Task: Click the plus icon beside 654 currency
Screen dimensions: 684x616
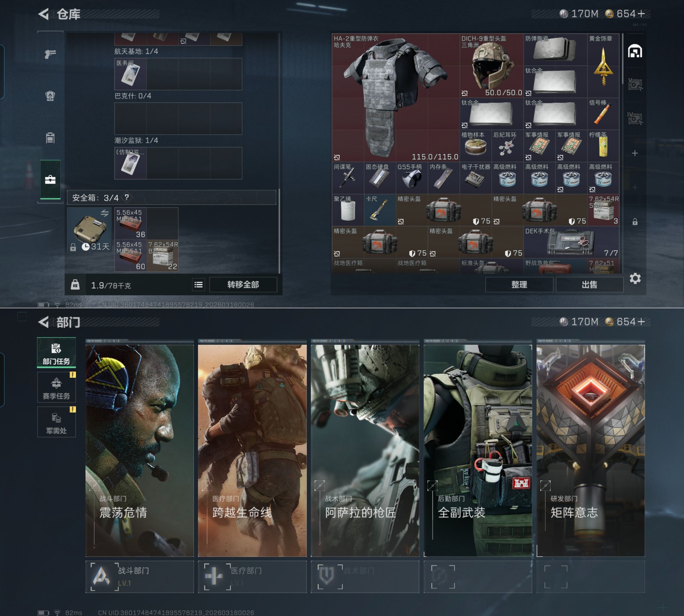Action: click(x=641, y=14)
